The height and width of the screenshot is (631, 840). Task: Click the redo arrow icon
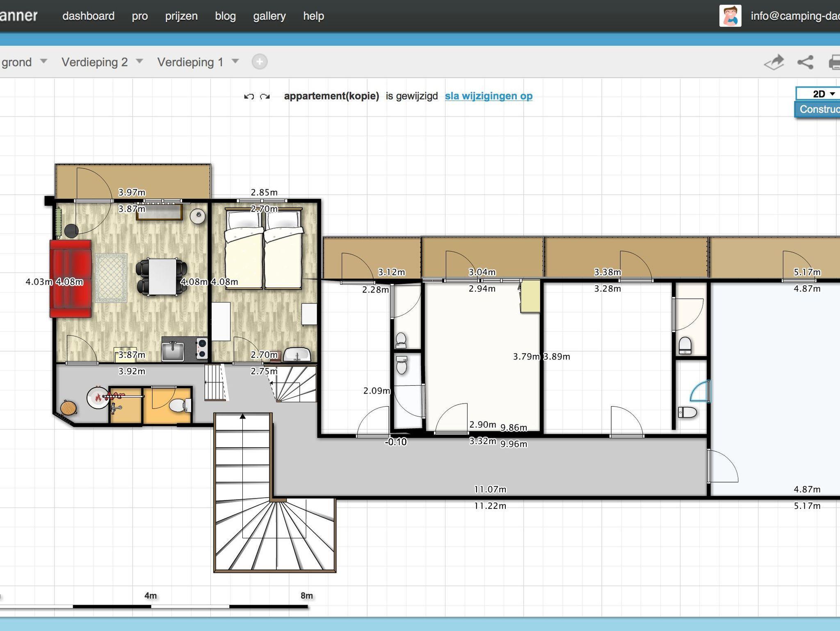click(265, 96)
